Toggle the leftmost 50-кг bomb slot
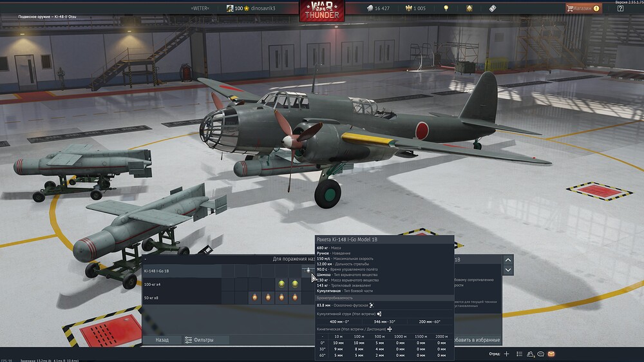This screenshot has width=644, height=362. [x=253, y=298]
